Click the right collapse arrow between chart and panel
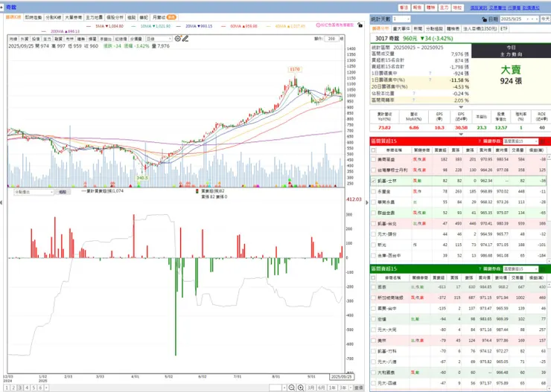Viewport: 551px width, 392px height. point(367,202)
